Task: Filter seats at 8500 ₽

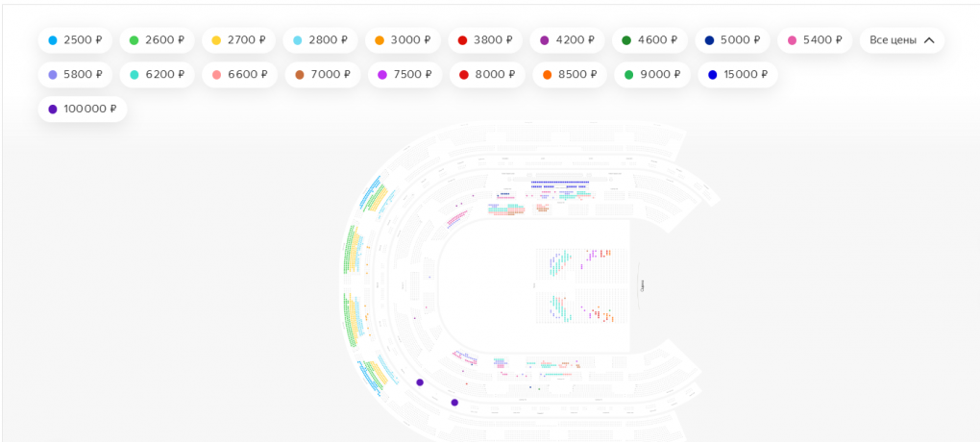Action: pyautogui.click(x=566, y=75)
